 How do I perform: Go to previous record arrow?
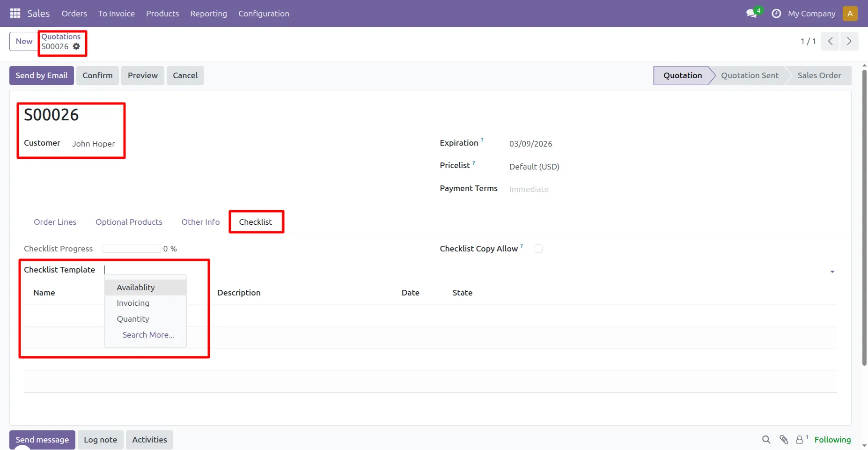830,41
